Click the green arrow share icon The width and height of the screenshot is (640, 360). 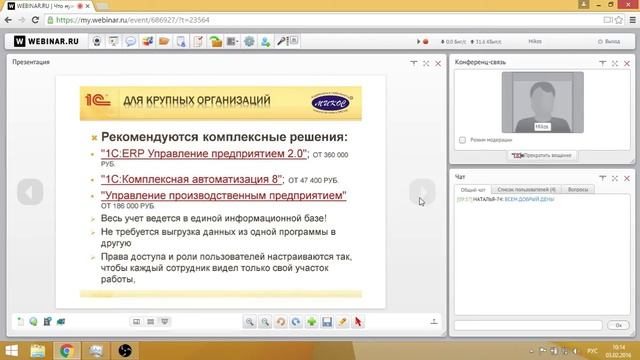[215, 41]
